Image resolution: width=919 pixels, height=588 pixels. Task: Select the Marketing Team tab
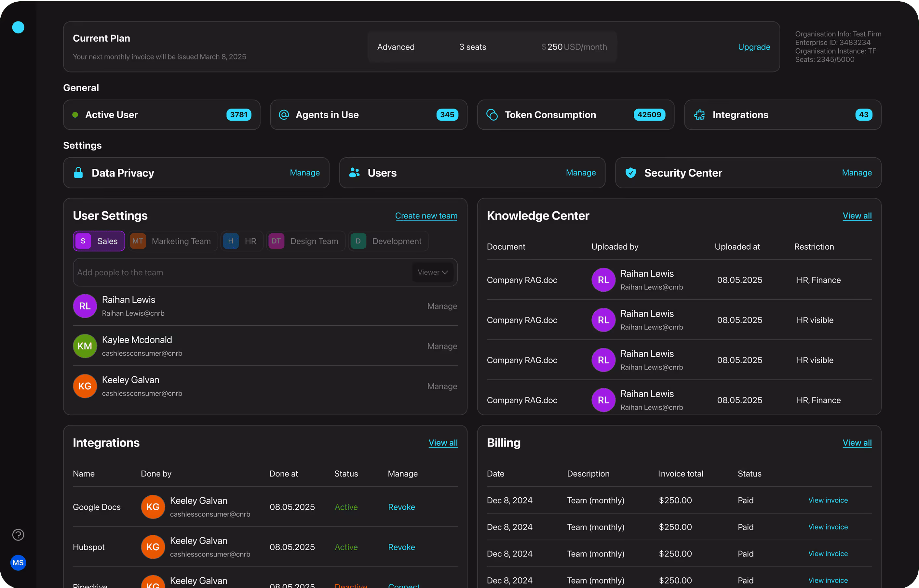click(173, 241)
